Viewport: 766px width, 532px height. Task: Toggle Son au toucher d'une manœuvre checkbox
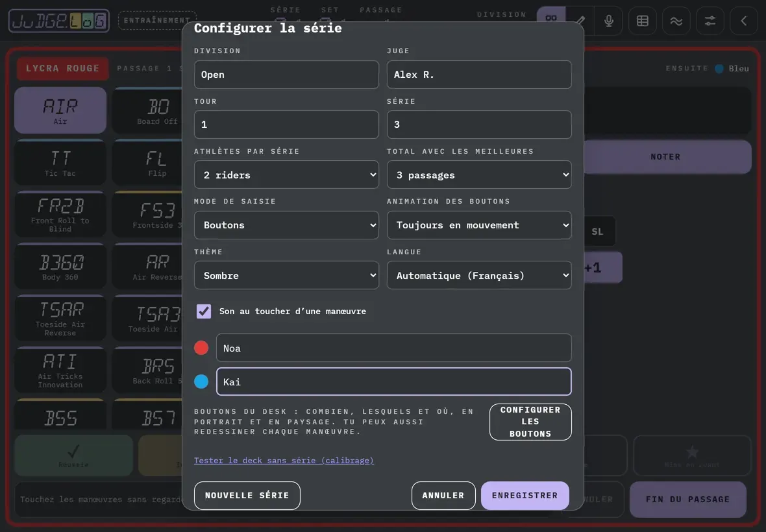204,311
